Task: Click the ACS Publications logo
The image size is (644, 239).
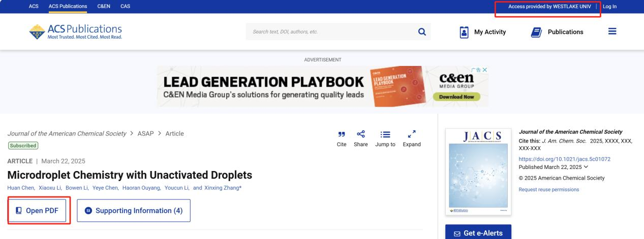Action: click(75, 32)
